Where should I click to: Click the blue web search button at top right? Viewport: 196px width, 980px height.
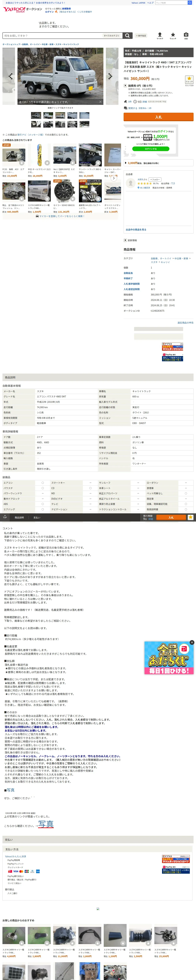coord(189,3)
